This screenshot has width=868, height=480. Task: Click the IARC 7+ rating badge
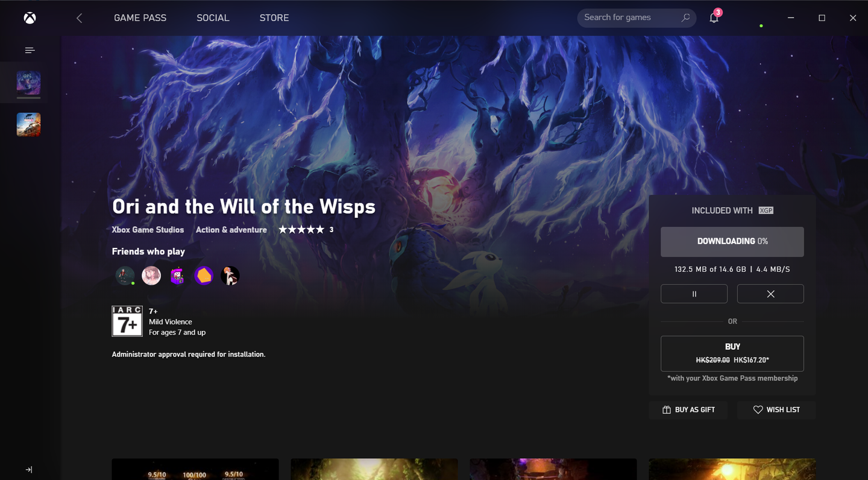coord(127,321)
